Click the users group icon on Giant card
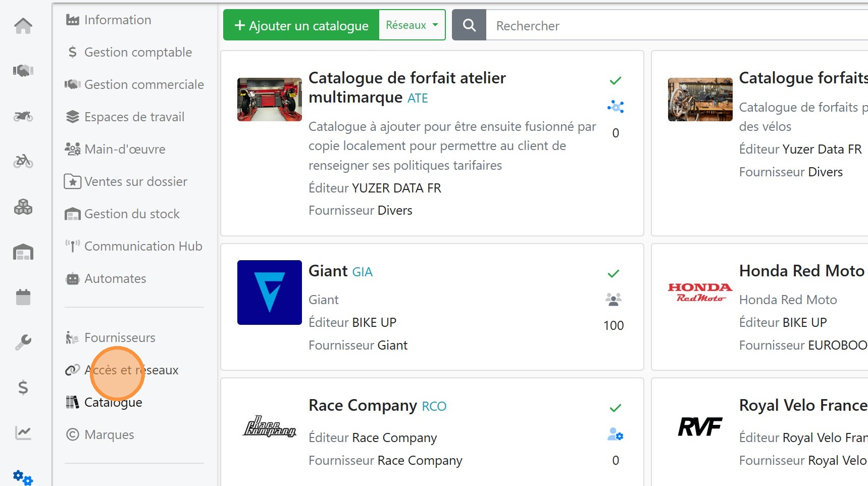 click(614, 300)
